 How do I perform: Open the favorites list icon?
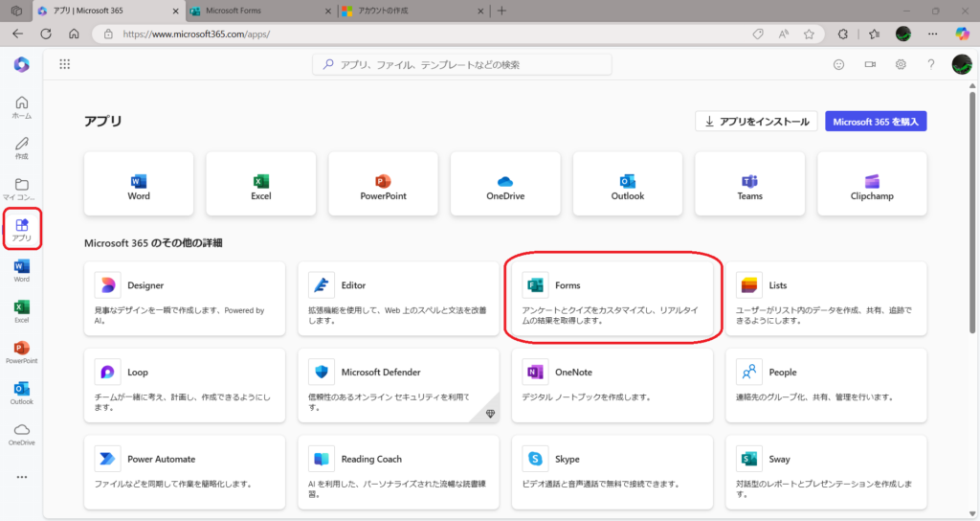[x=875, y=34]
